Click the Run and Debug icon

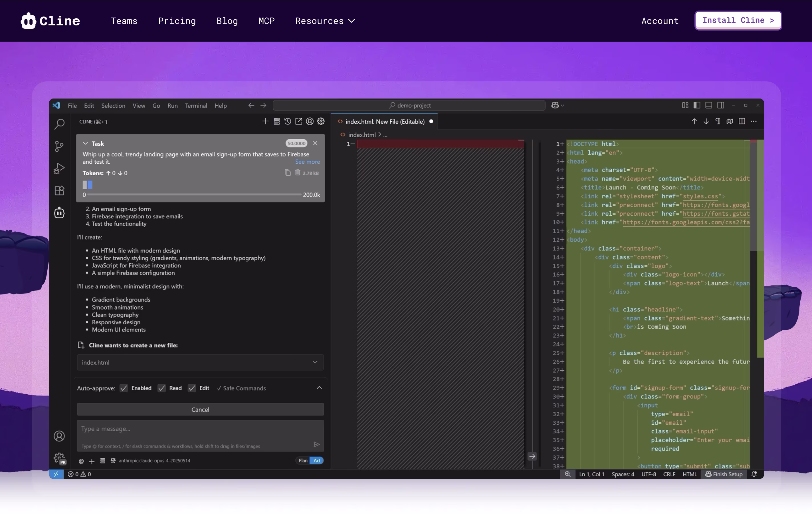[59, 168]
